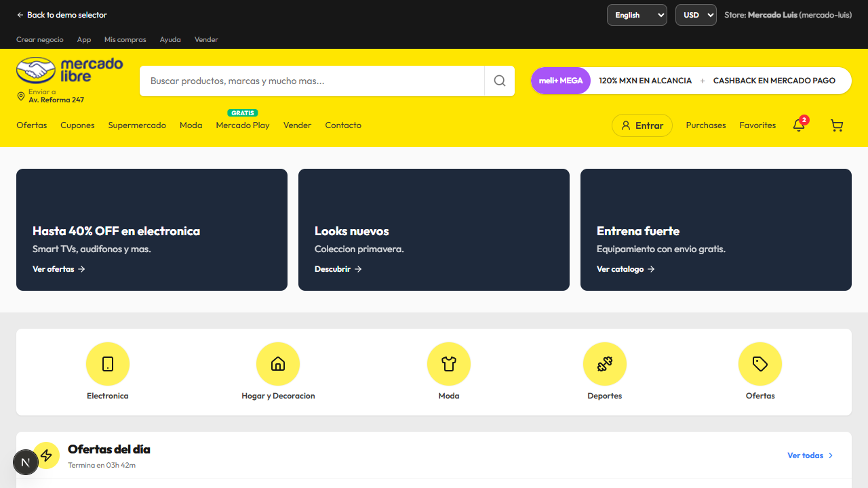This screenshot has width=868, height=488.
Task: Select Cupones in the navigation bar
Action: (x=77, y=125)
